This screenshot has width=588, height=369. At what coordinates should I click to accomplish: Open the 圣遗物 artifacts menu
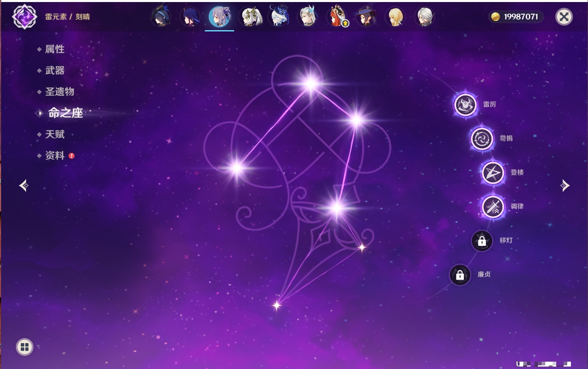click(x=59, y=92)
